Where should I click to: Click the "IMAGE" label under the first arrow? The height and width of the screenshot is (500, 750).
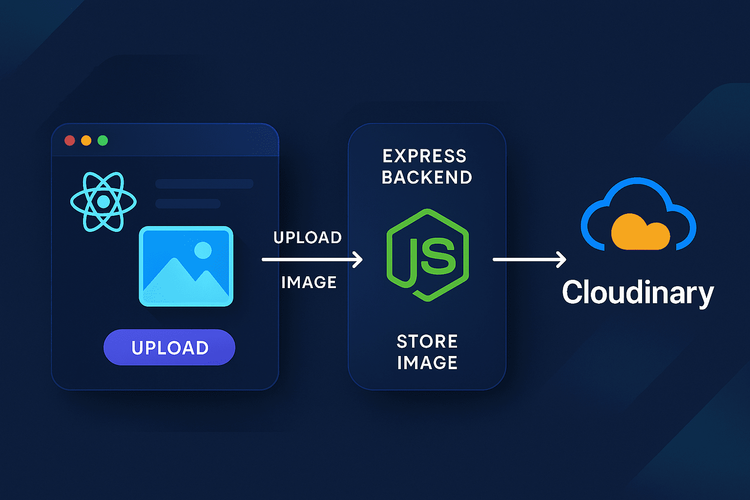click(309, 282)
